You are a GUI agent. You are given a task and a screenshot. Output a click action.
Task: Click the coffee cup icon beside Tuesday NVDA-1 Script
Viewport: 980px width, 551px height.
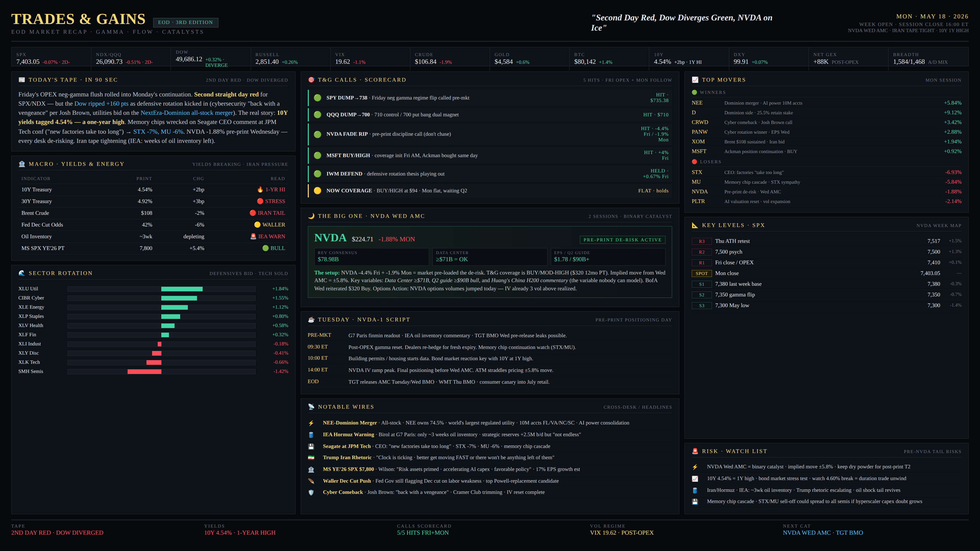[x=311, y=319]
